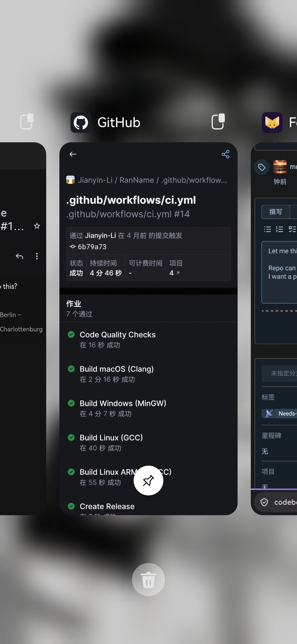This screenshot has width=297, height=644.
Task: Select the 撰写 tab
Action: [x=276, y=212]
